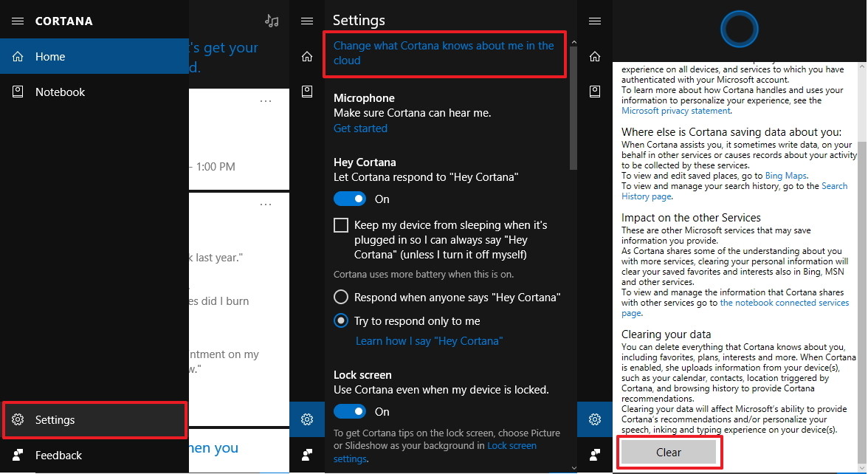Open Notebook from the Cortana navigation menu
This screenshot has width=868, height=474.
(61, 92)
